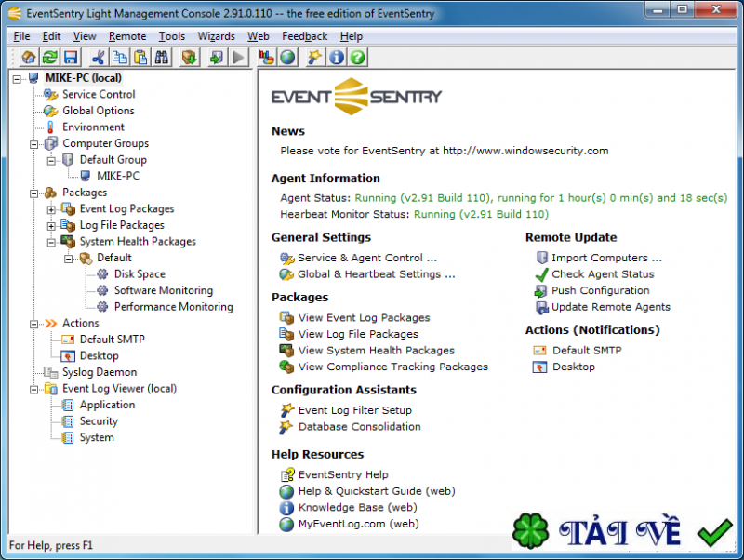Click the green question mark help icon
The image size is (744, 560).
click(x=356, y=58)
